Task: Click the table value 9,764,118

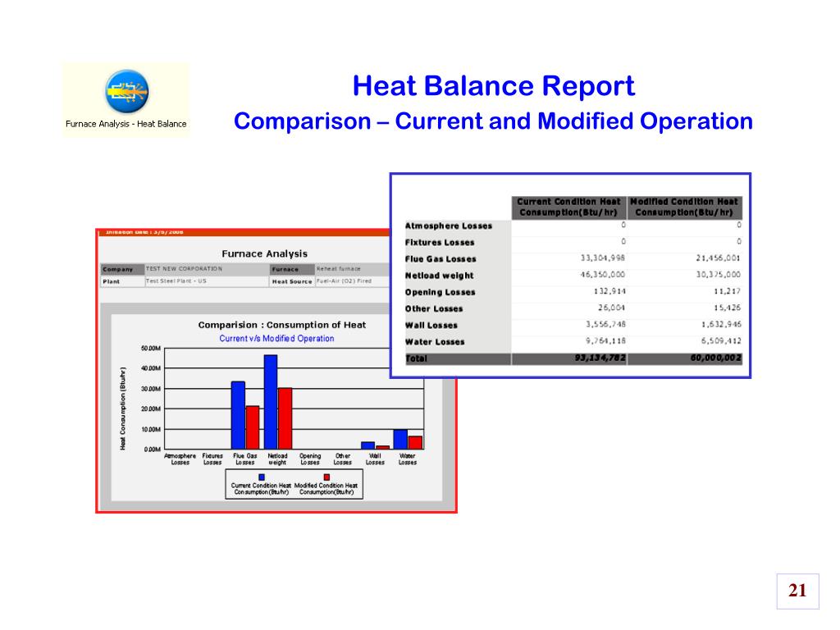Action: point(605,341)
